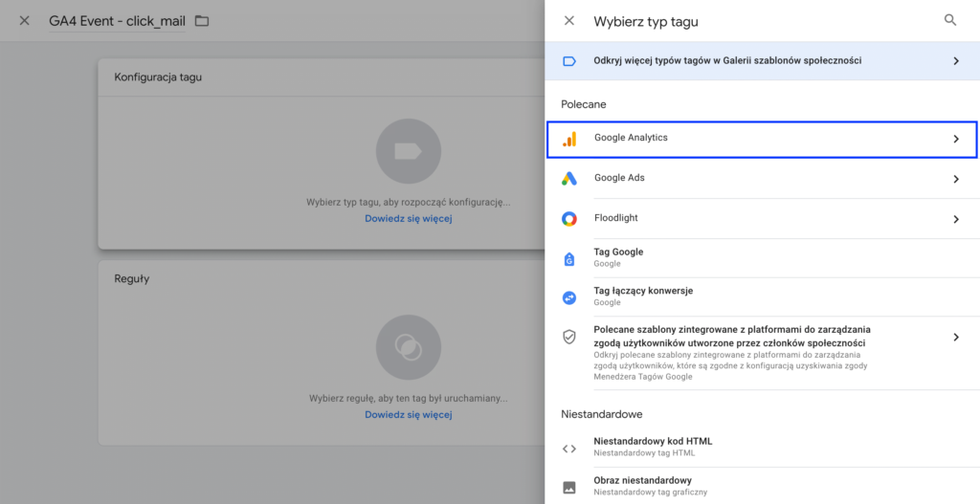Screen dimensions: 980x504
Task: Choose the Floodlight tag type
Action: pos(762,219)
